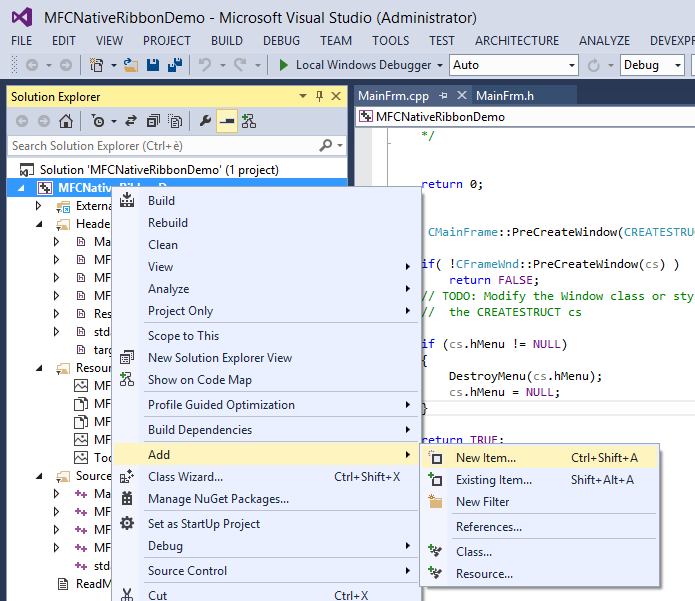Open the Auto debug target dropdown
The width and height of the screenshot is (695, 601).
tap(572, 66)
